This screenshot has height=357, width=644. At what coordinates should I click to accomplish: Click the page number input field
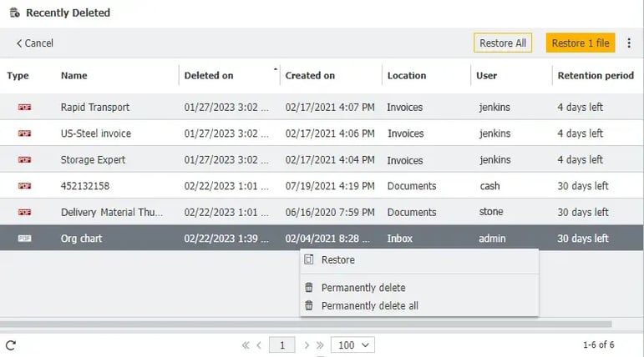282,345
